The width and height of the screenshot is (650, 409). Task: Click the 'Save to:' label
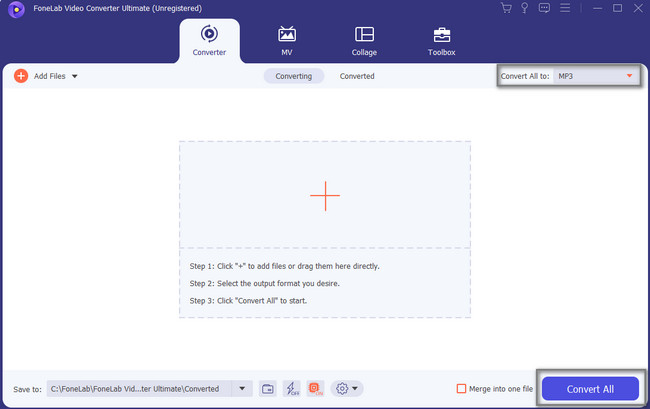(27, 389)
